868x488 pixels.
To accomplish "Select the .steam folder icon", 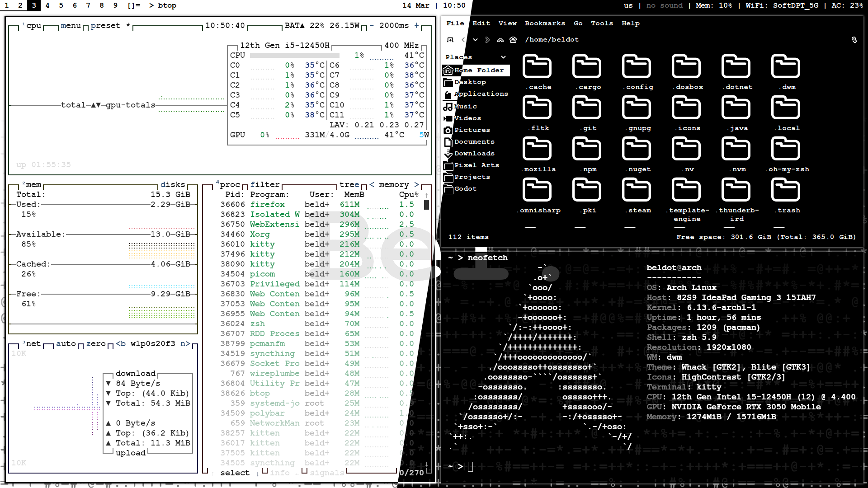I will (x=637, y=190).
